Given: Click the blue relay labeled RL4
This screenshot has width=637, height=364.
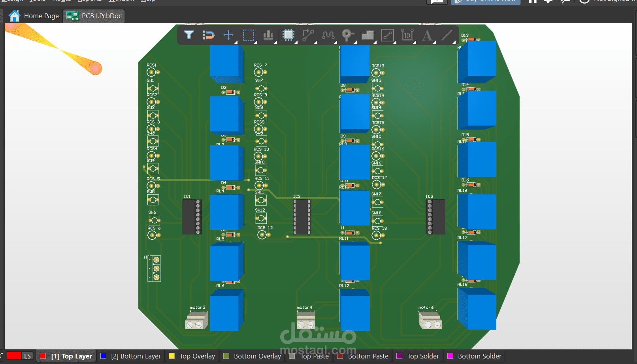Looking at the screenshot, I should [227, 212].
